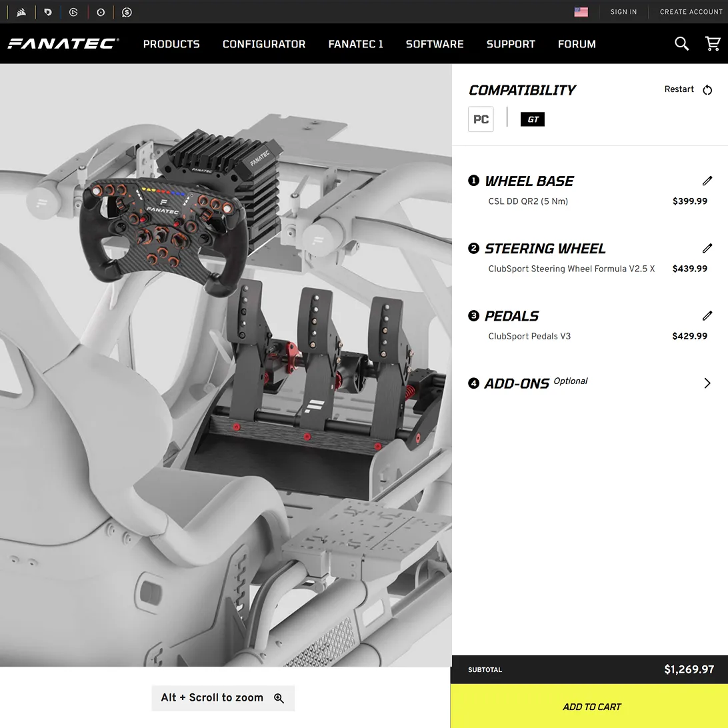Click the Sign In link

tap(623, 12)
